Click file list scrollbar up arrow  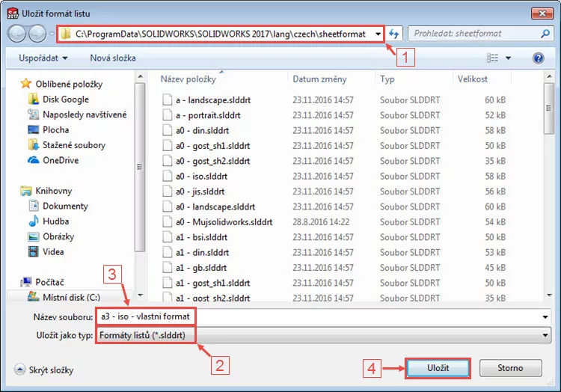click(549, 76)
